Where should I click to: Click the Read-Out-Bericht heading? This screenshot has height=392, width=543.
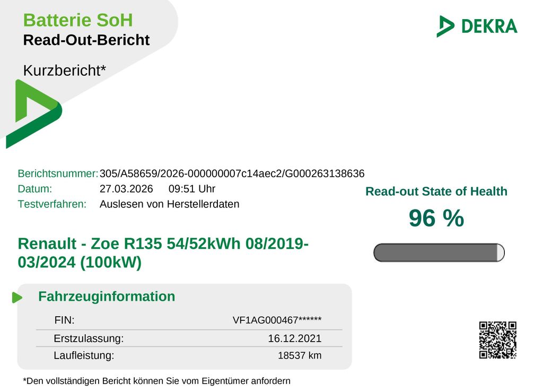[86, 40]
